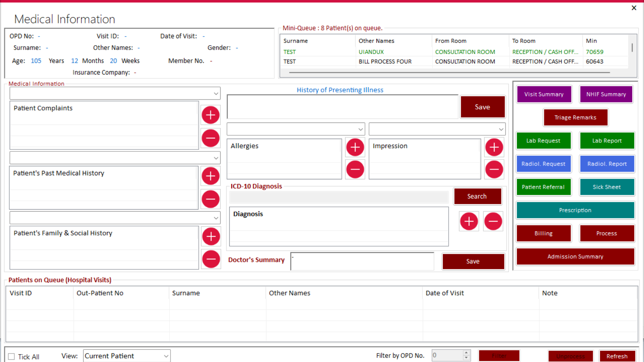The height and width of the screenshot is (362, 644).
Task: Search ICD-10 Diagnosis
Action: [477, 196]
